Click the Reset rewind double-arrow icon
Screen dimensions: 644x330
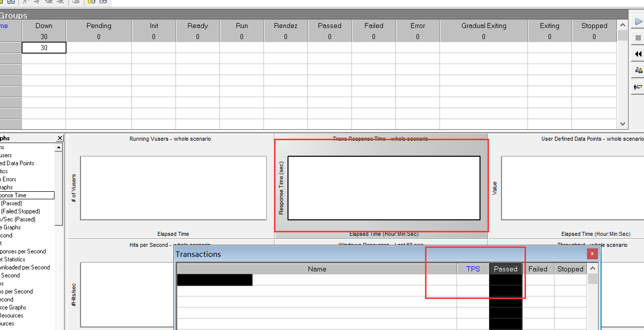pyautogui.click(x=638, y=54)
